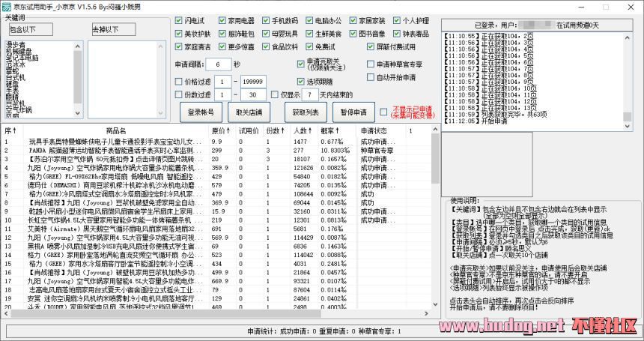Toggle 申请完取关 checkbox
This screenshot has width=644, height=341.
click(300, 64)
